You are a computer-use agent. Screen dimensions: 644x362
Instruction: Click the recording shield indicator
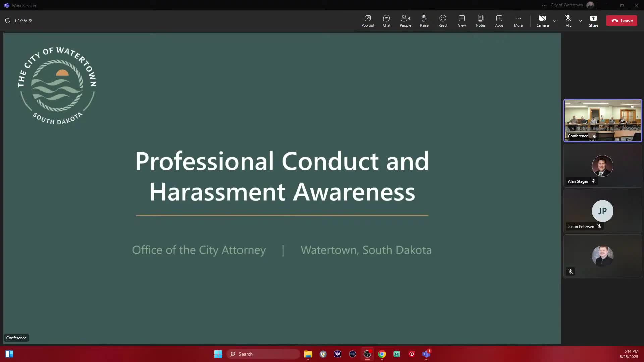point(8,21)
